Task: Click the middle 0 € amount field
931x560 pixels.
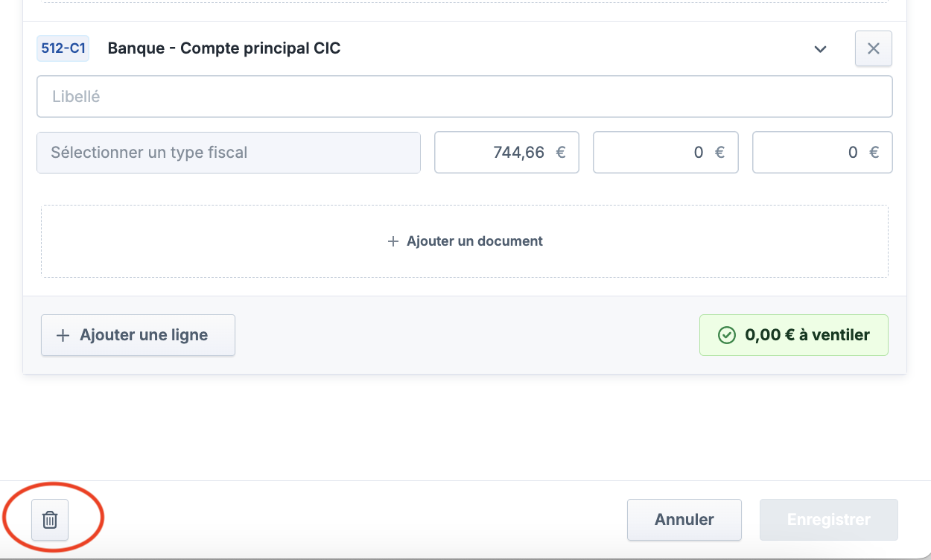Action: 665,153
